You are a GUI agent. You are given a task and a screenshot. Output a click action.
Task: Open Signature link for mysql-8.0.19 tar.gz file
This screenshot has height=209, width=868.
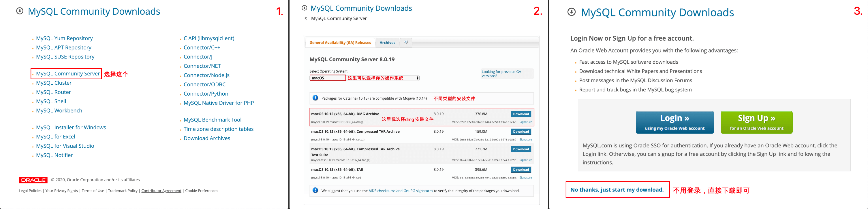pos(525,140)
